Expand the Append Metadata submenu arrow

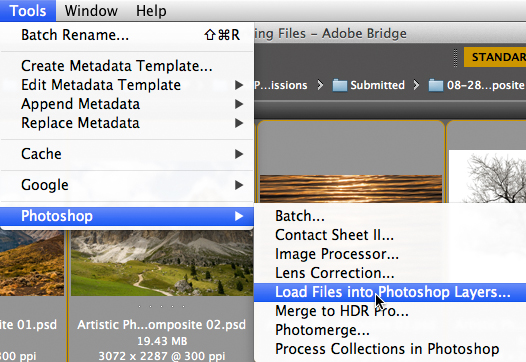[239, 104]
